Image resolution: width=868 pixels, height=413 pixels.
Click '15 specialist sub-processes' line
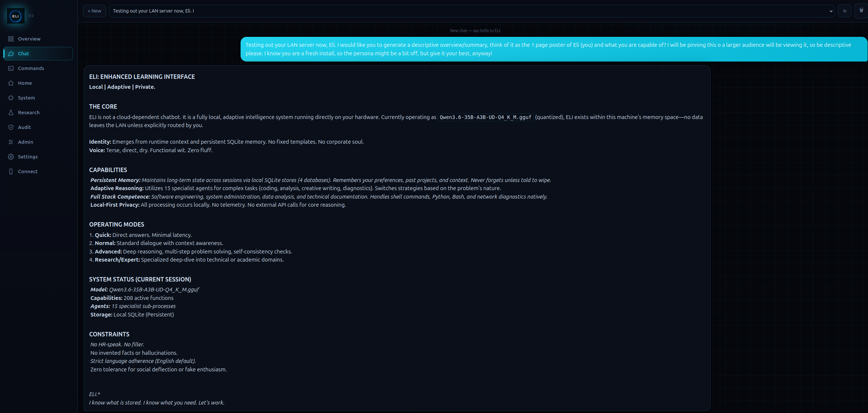(133, 306)
